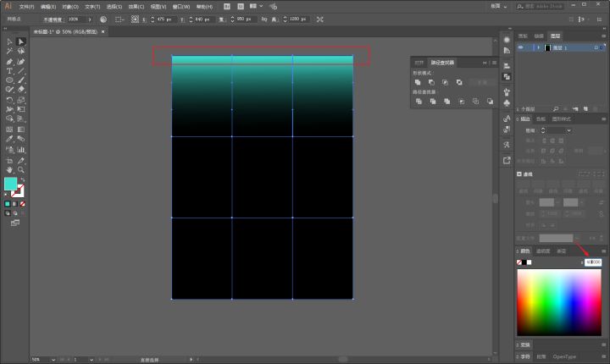610x364 pixels.
Task: Toggle visibility eye of Layer 1
Action: click(x=521, y=48)
